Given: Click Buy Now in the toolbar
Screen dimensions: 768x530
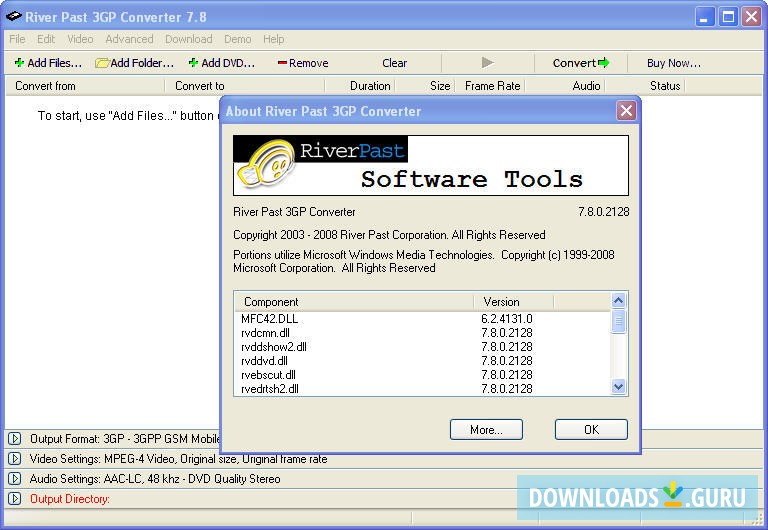Looking at the screenshot, I should 673,63.
